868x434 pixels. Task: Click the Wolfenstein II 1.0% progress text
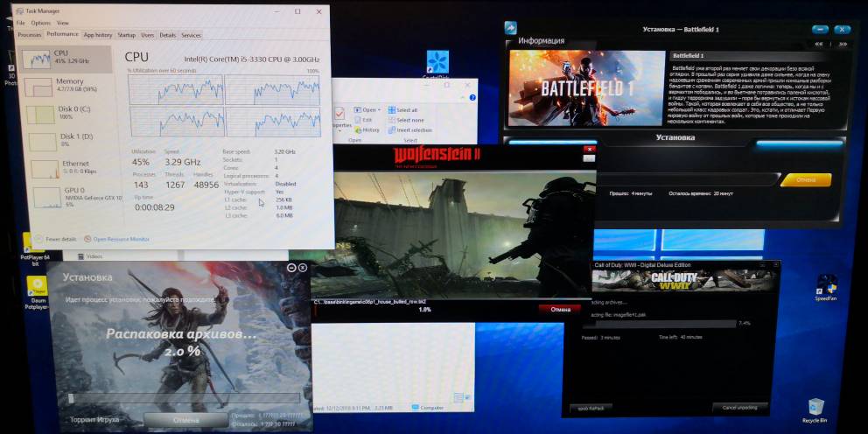[424, 310]
